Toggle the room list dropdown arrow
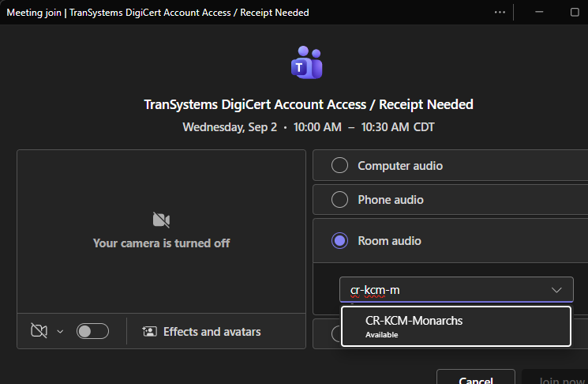Viewport: 588px width, 384px height. [556, 290]
